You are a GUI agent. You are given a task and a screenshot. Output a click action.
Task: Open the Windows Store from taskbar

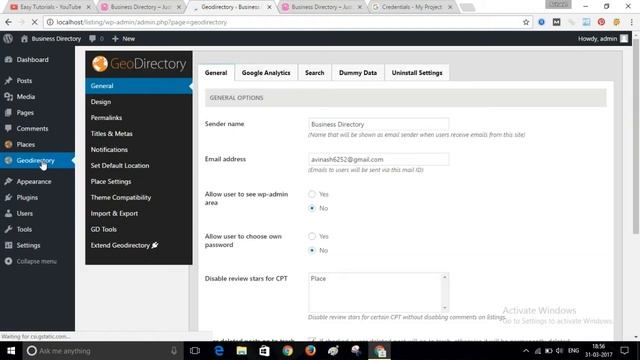264,351
